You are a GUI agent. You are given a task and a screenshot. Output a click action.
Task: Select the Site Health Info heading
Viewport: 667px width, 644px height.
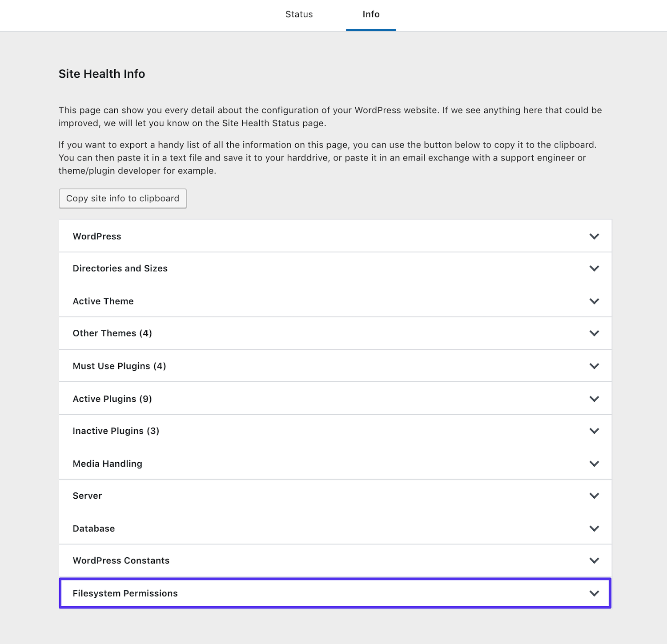tap(101, 73)
